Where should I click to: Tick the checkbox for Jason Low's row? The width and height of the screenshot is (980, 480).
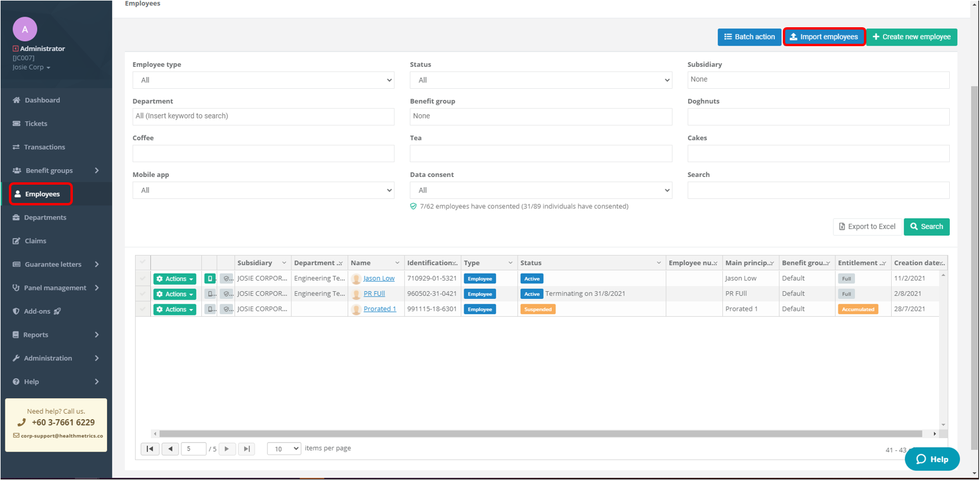(143, 279)
